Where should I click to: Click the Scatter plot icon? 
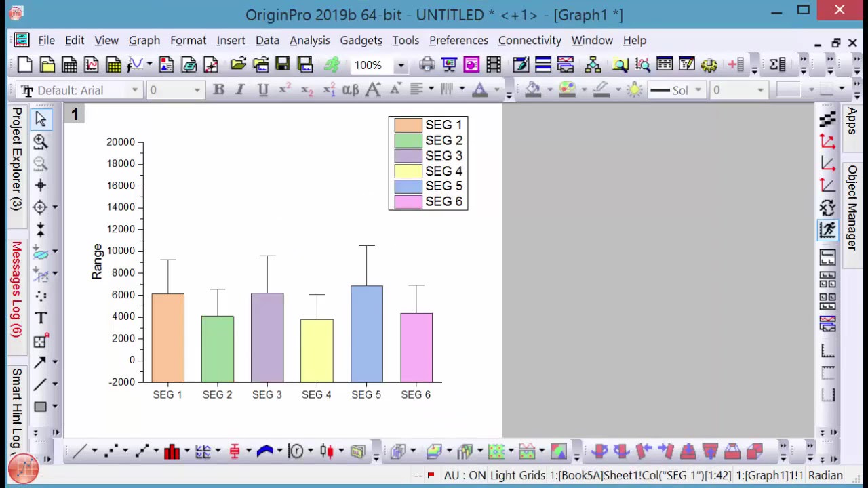click(x=111, y=451)
